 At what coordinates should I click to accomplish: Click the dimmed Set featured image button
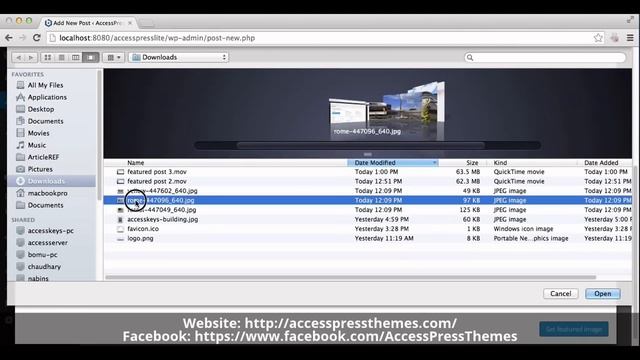pos(574,329)
